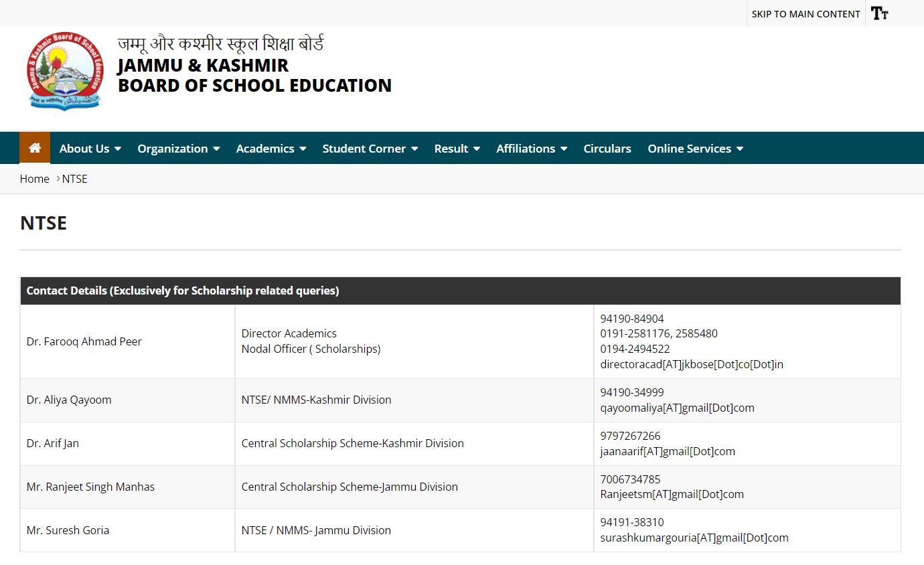The image size is (924, 565).
Task: Click Director Academics designation text
Action: [289, 333]
